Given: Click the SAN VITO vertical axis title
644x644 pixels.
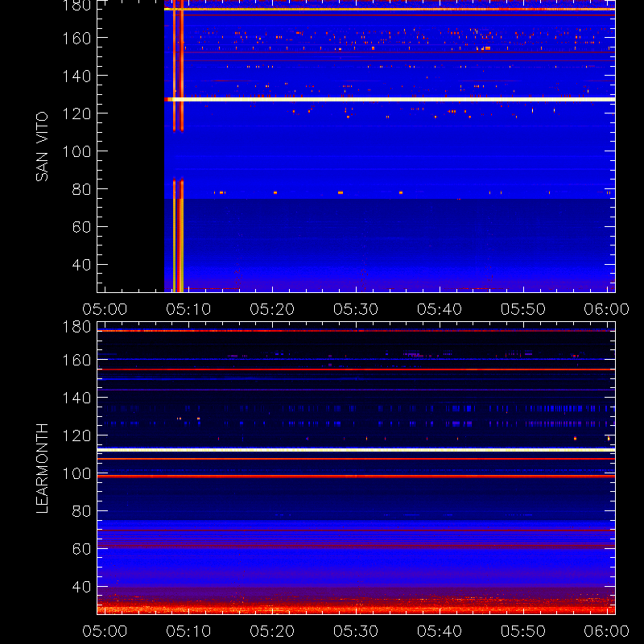Looking at the screenshot, I should pos(42,147).
